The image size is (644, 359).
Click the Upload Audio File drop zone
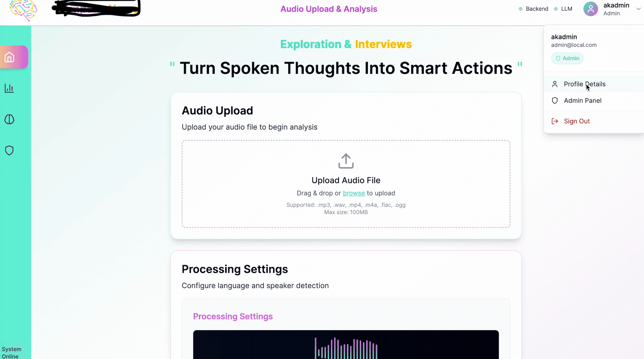346,184
